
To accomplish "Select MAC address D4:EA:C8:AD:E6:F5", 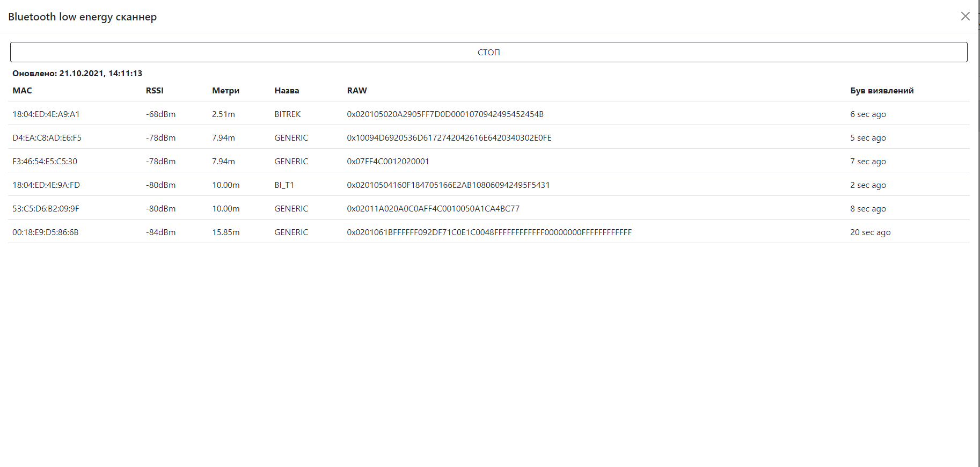I will point(47,137).
